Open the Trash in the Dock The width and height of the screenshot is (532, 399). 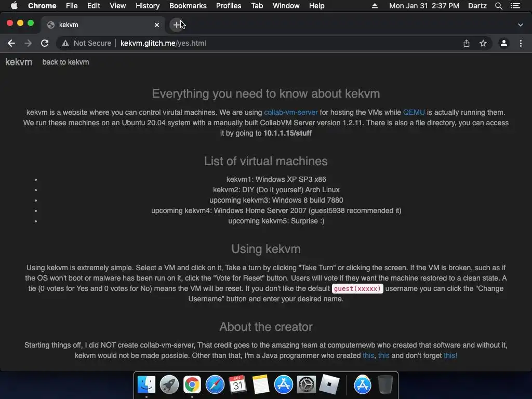coord(385,385)
